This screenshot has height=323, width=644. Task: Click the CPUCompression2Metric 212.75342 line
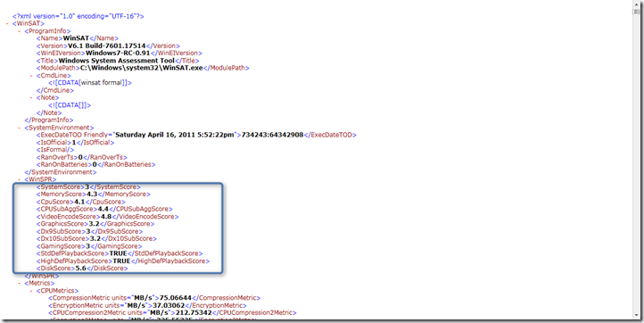coord(172,312)
